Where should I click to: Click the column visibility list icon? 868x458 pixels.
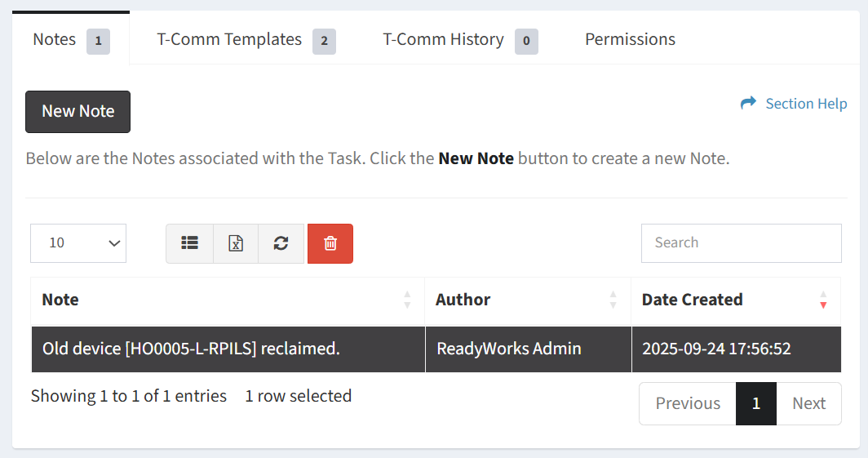pos(189,243)
